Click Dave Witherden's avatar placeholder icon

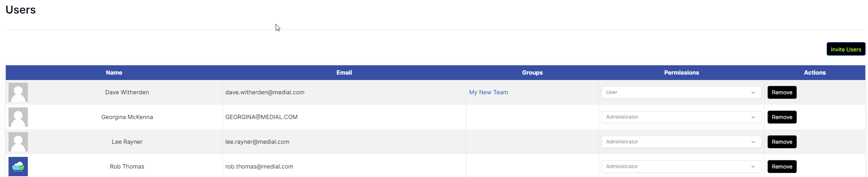pos(18,92)
